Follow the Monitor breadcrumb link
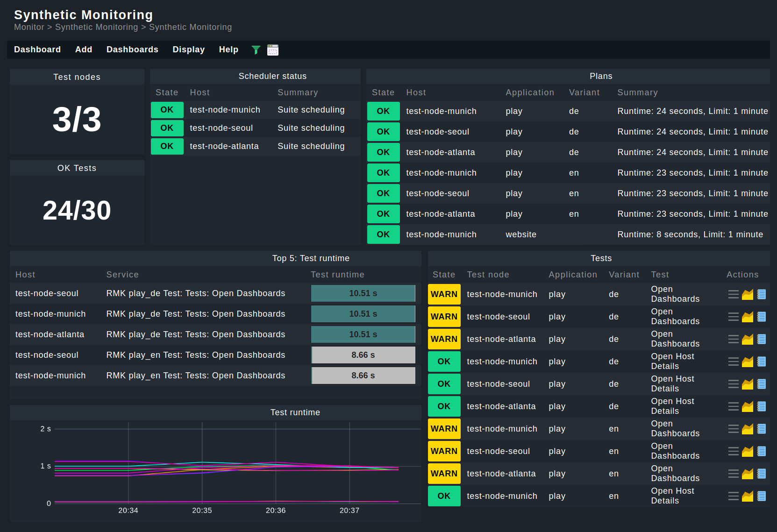The width and height of the screenshot is (777, 532). (x=29, y=27)
